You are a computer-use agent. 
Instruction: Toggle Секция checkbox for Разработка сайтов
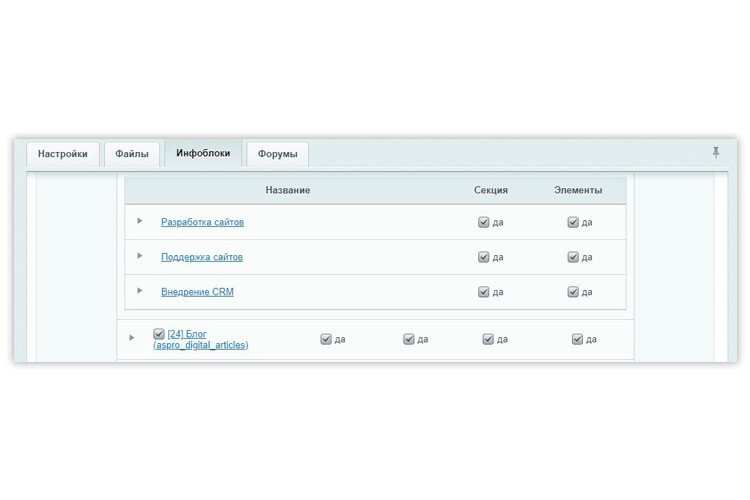(x=484, y=222)
